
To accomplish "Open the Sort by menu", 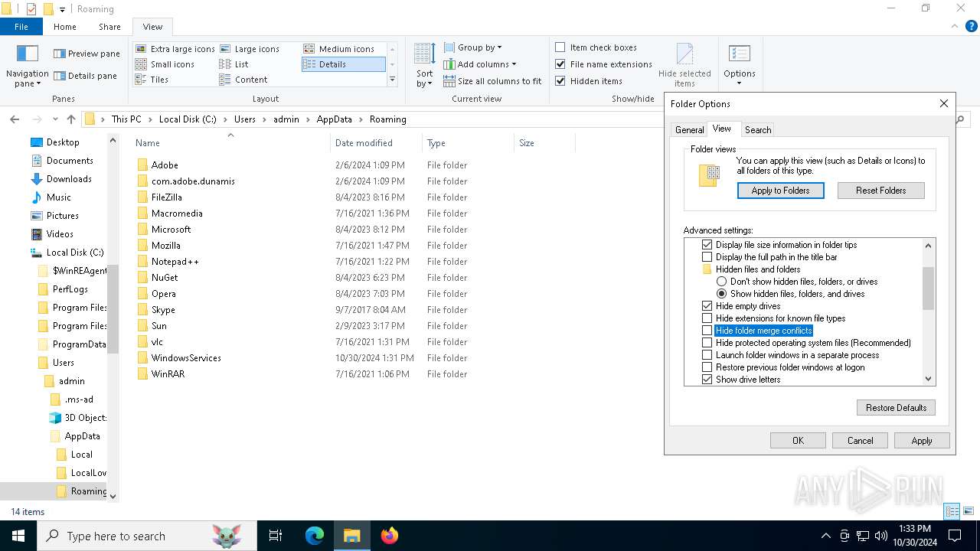I will (424, 66).
